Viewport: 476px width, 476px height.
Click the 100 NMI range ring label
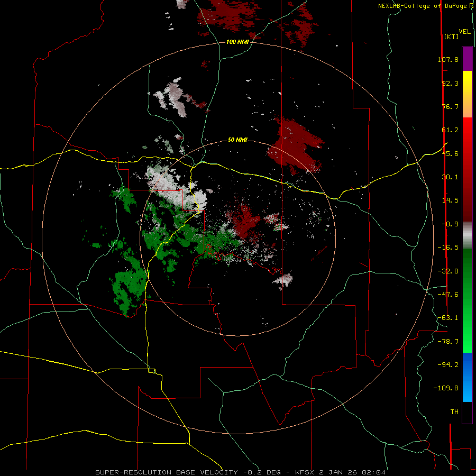(237, 42)
